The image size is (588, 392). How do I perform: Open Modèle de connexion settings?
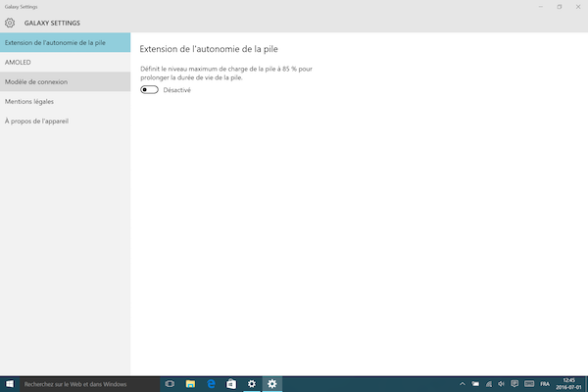[66, 81]
